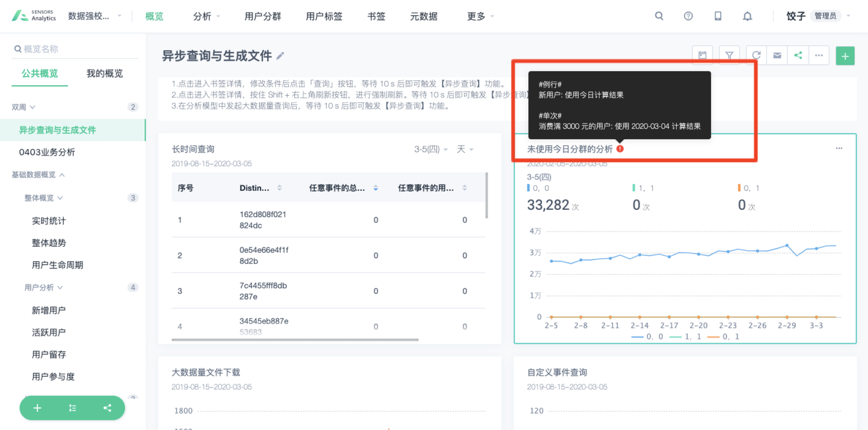This screenshot has height=430, width=868.
Task: Click the 7c4455fff8db287e table cell
Action: tap(263, 291)
